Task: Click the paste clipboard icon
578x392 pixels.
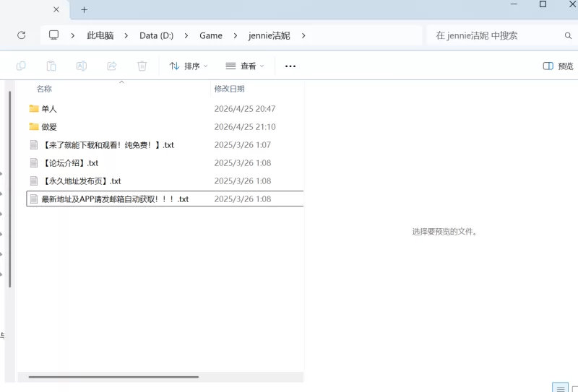Action: click(x=51, y=66)
